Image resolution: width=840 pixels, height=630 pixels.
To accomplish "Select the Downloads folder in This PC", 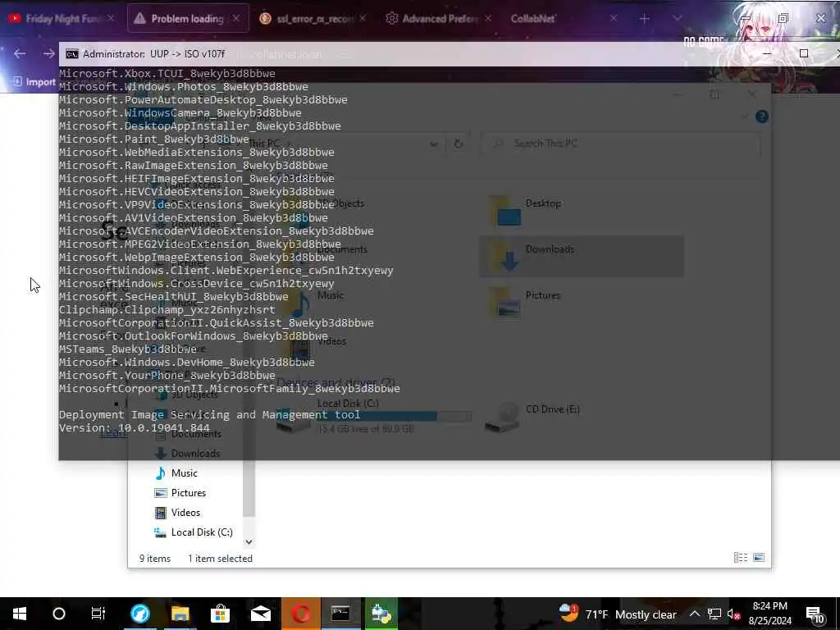I will [582, 256].
